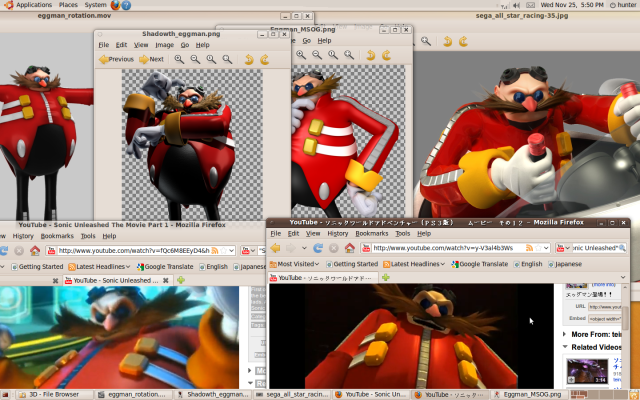Switch to eggman_rotation taskbar button
Image resolution: width=640 pixels, height=400 pixels.
click(133, 395)
